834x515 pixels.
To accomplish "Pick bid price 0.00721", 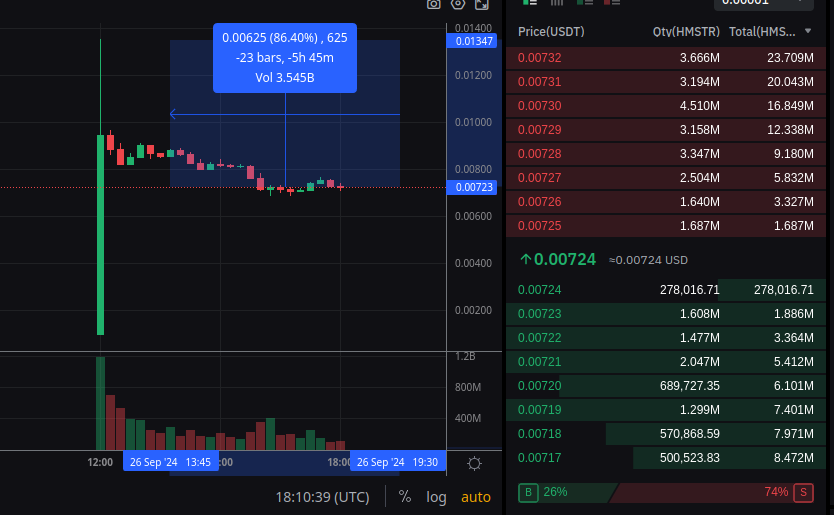I will [x=539, y=361].
